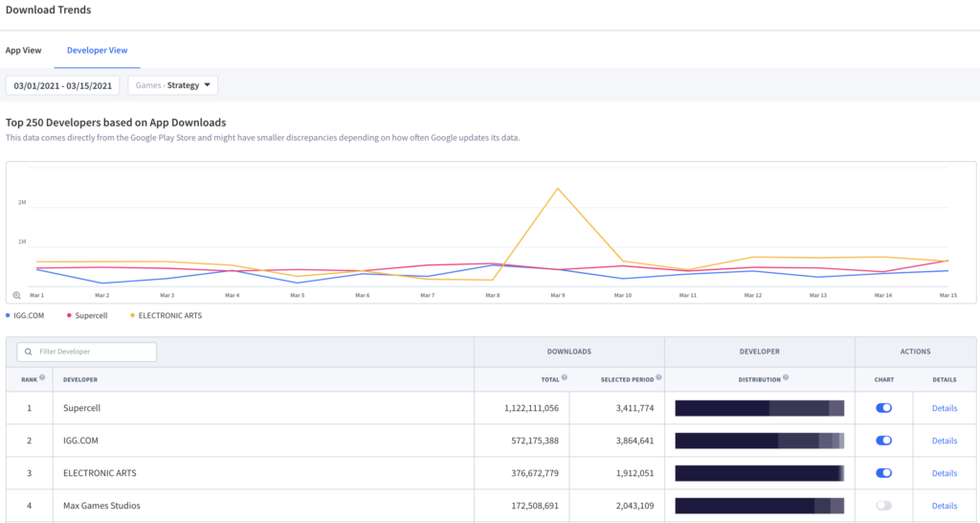The width and height of the screenshot is (980, 523).
Task: Click total value 572,175,388
Action: pyautogui.click(x=535, y=441)
